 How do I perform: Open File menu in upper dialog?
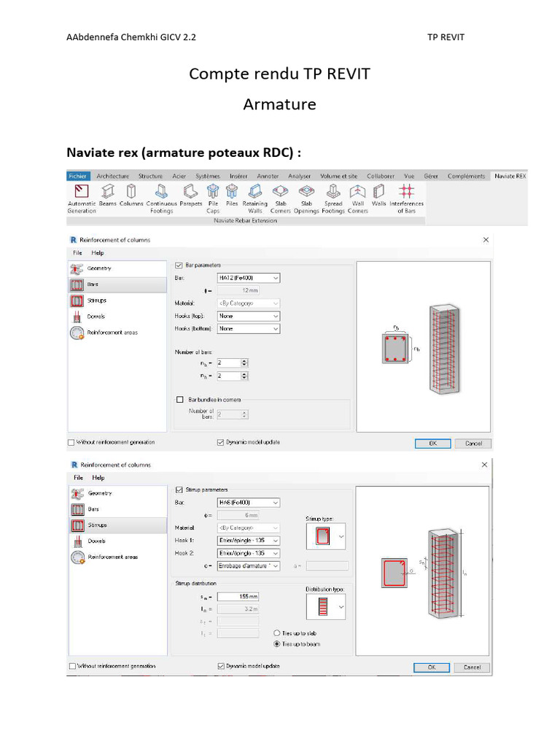77,253
